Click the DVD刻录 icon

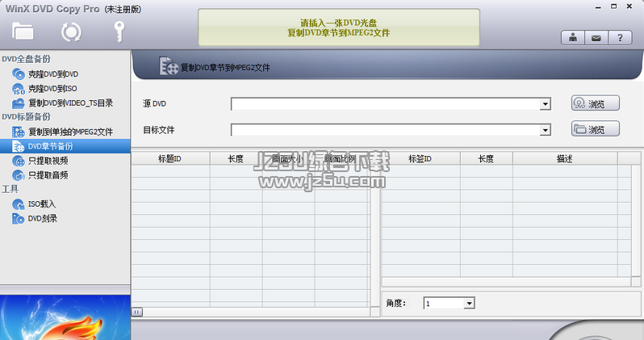pyautogui.click(x=18, y=219)
